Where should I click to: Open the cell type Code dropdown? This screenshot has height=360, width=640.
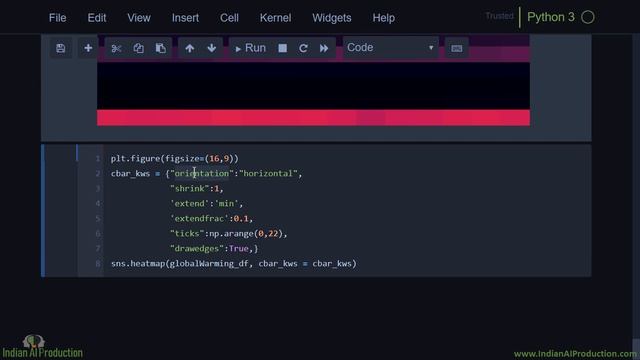coord(391,48)
